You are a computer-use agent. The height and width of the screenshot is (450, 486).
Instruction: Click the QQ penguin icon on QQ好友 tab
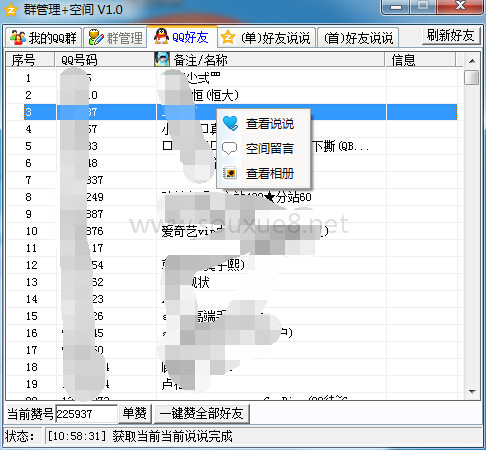tap(161, 37)
